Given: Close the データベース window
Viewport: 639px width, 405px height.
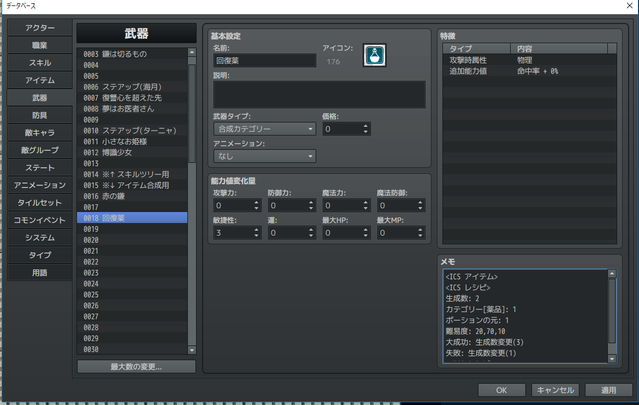Looking at the screenshot, I should pyautogui.click(x=629, y=6).
